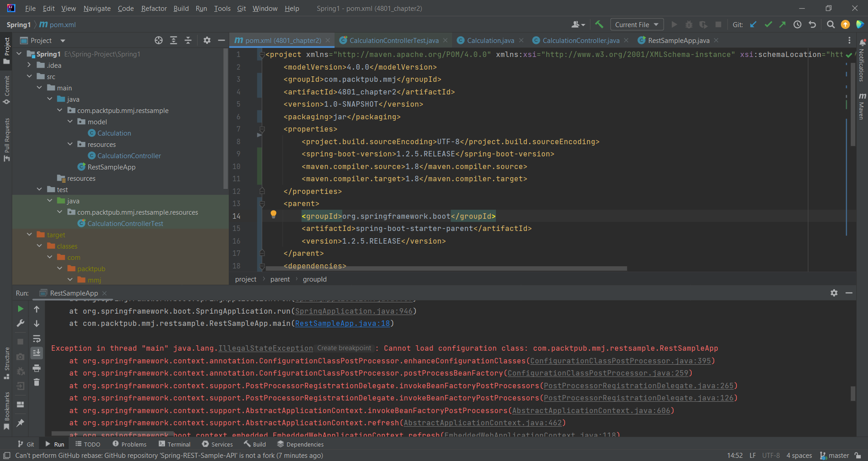
Task: Collapse the main folder
Action: click(x=39, y=88)
